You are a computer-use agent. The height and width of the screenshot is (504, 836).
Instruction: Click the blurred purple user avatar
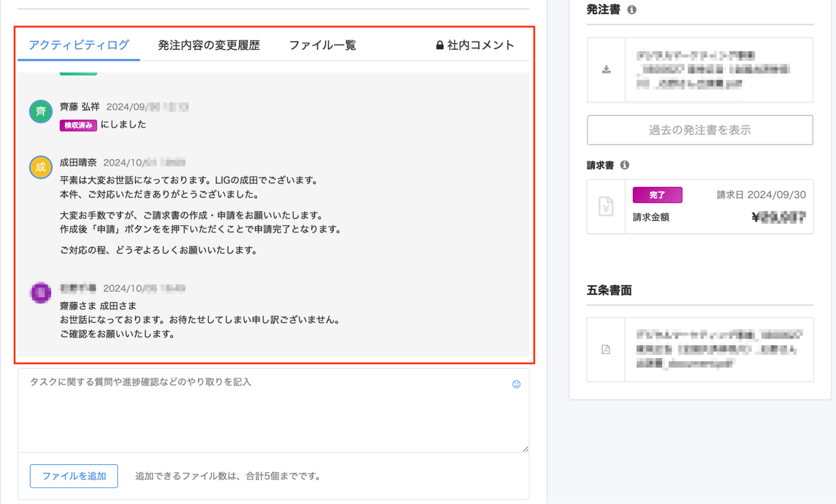[41, 293]
